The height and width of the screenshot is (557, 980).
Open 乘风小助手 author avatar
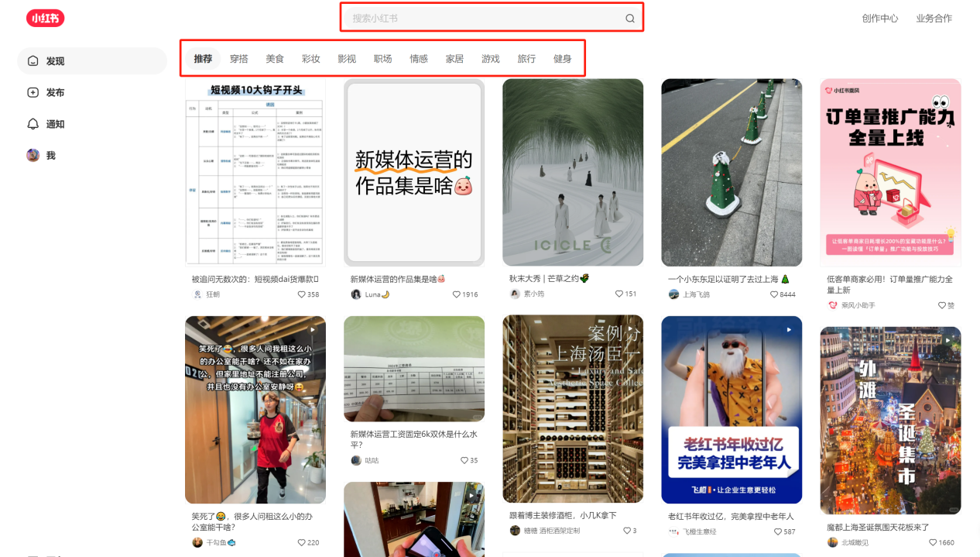833,305
